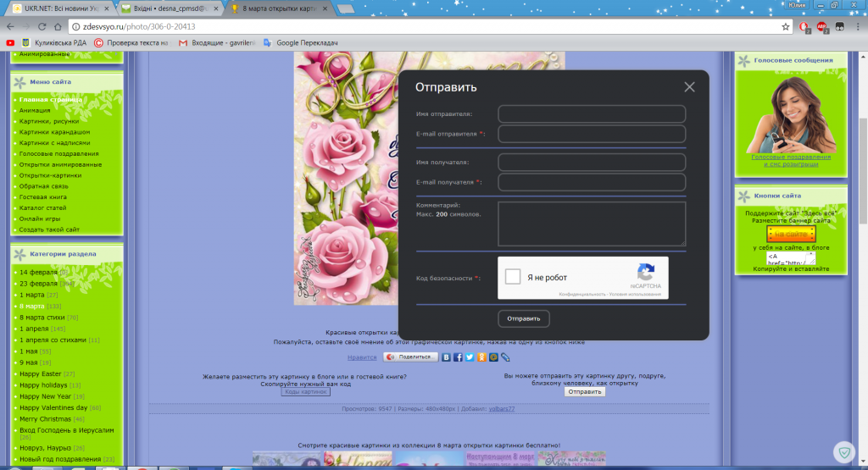Screen dimensions: 868x470
Task: Open 'Анимация' in the site menu
Action: (x=35, y=110)
